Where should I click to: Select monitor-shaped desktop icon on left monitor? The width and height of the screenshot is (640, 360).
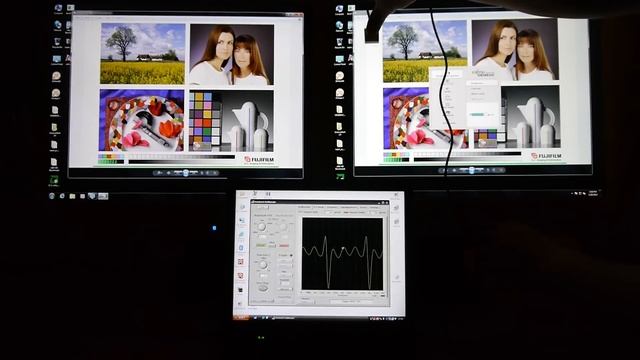tap(57, 60)
